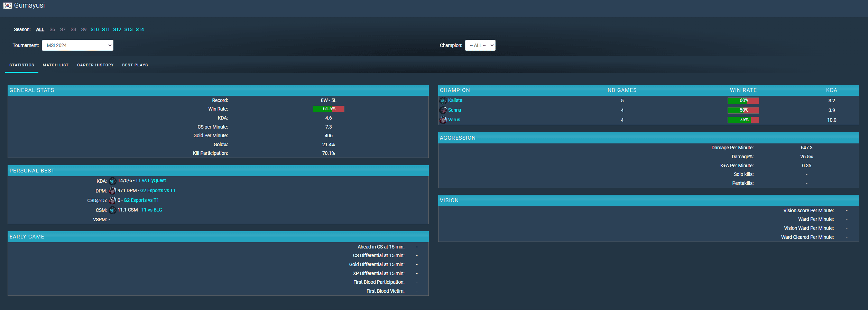Open the Best Plays tab

coord(135,65)
